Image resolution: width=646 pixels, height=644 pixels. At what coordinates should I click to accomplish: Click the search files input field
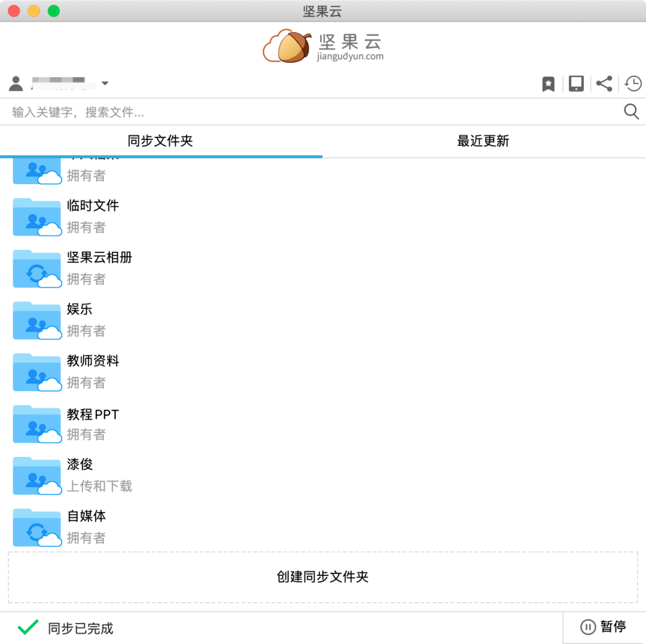click(311, 112)
